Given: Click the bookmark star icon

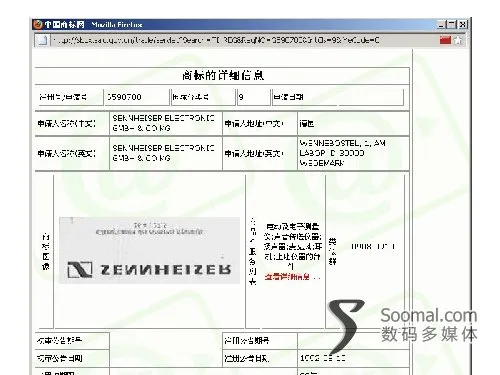Looking at the screenshot, I should pyautogui.click(x=459, y=40).
